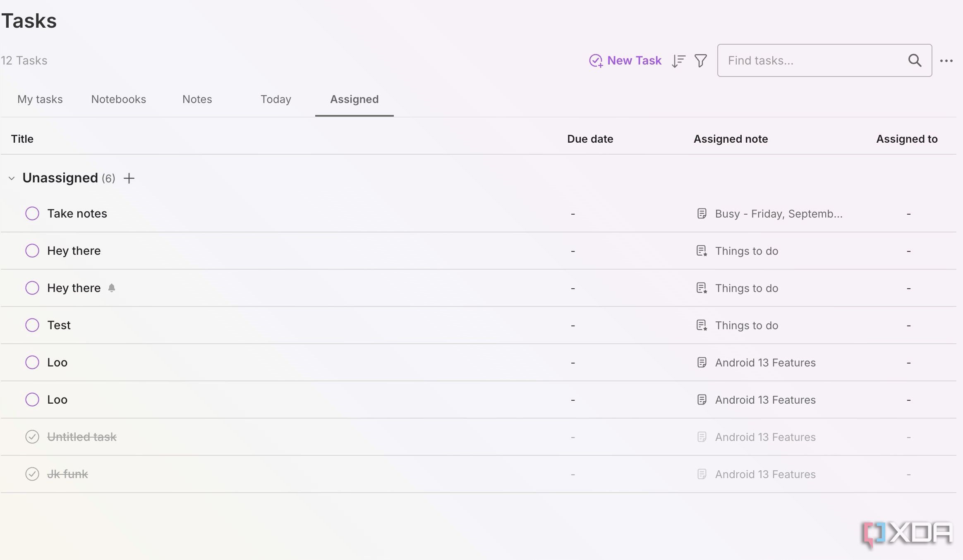Screen dimensions: 963x560
Task: Click the assigned note document icon for Loo
Action: 702,362
